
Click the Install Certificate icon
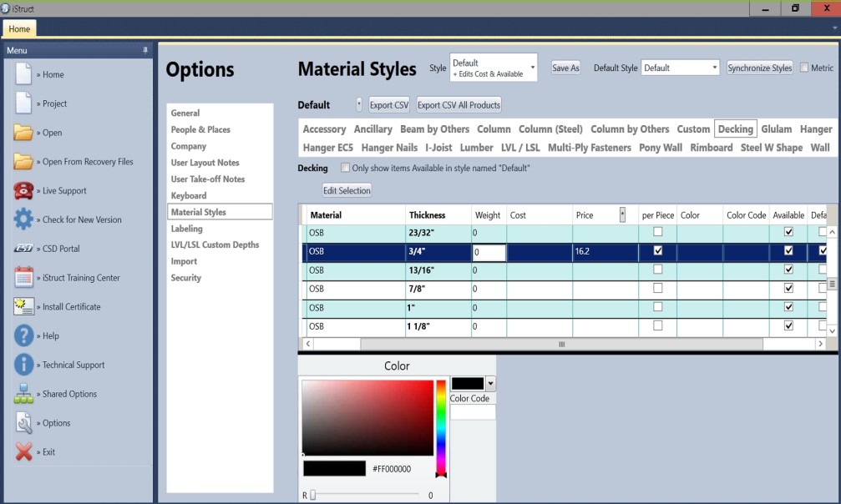pyautogui.click(x=23, y=307)
